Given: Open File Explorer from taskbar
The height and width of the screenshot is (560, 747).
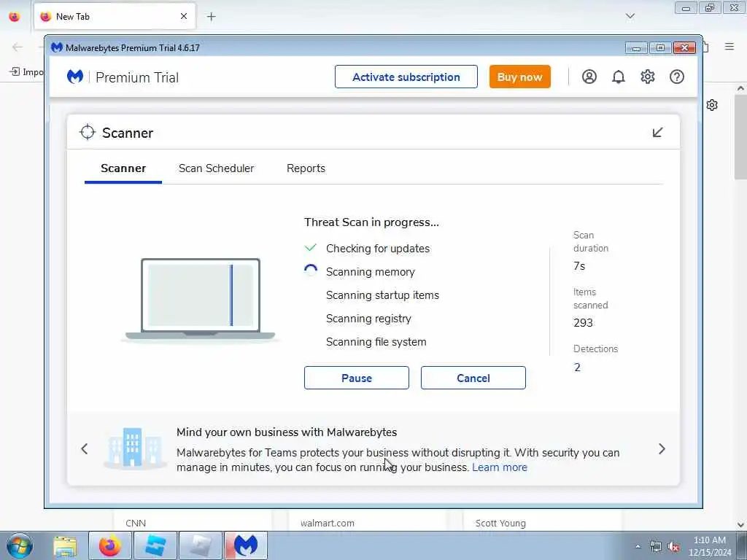Looking at the screenshot, I should point(65,545).
